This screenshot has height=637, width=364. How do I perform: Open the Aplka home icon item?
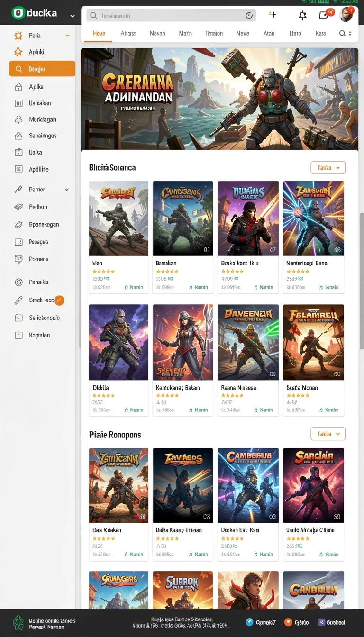pos(19,87)
